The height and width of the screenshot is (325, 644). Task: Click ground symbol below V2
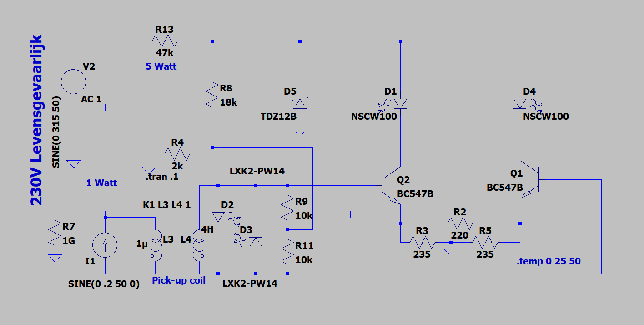73,163
